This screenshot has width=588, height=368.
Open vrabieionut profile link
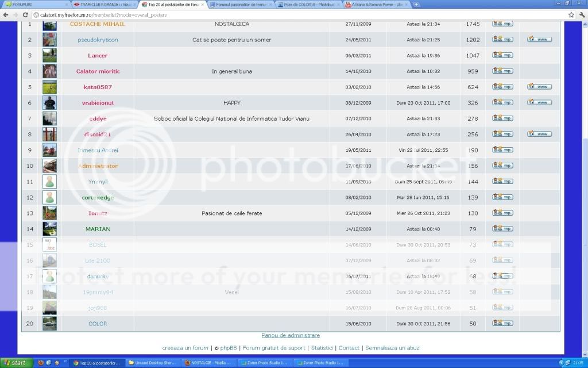click(x=98, y=102)
